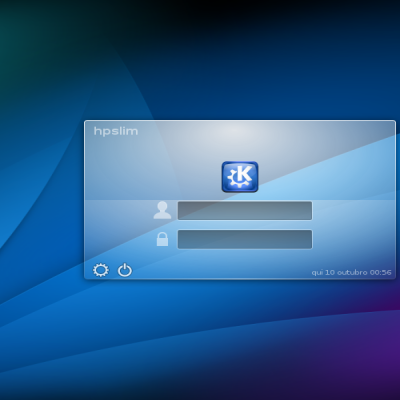Click the user silhouette icon
The height and width of the screenshot is (400, 400).
tap(162, 210)
